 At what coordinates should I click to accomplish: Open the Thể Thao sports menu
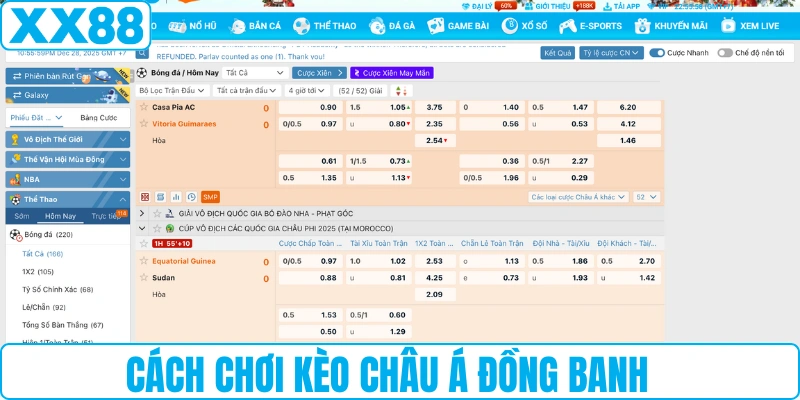[x=325, y=26]
